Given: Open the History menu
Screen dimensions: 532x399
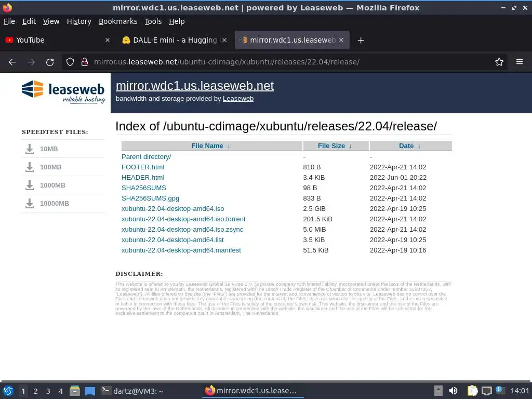Looking at the screenshot, I should click(x=79, y=21).
